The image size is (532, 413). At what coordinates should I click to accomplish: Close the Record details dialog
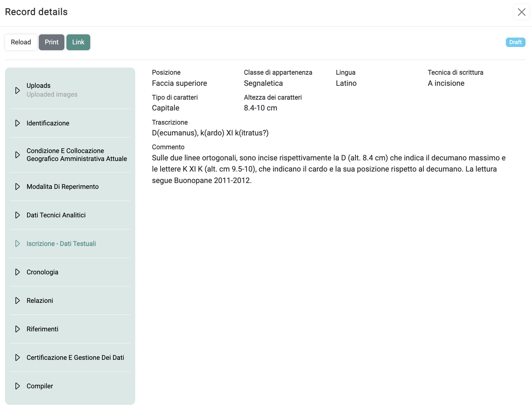521,12
